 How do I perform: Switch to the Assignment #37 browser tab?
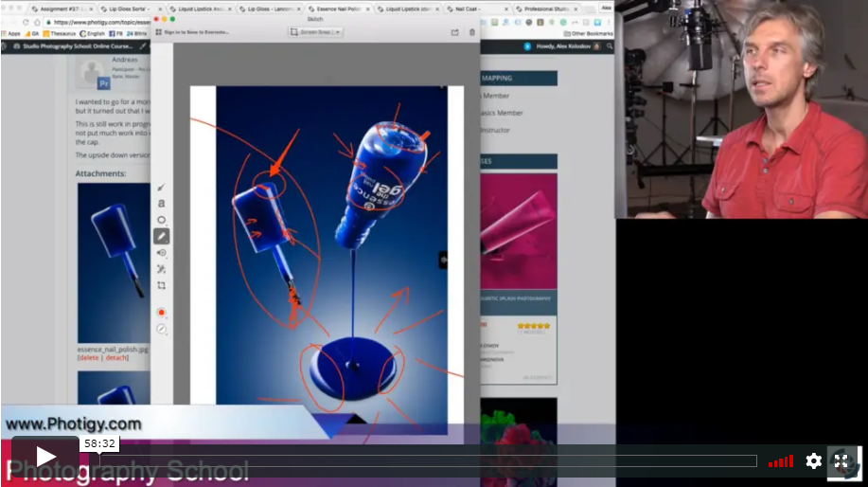click(x=62, y=9)
